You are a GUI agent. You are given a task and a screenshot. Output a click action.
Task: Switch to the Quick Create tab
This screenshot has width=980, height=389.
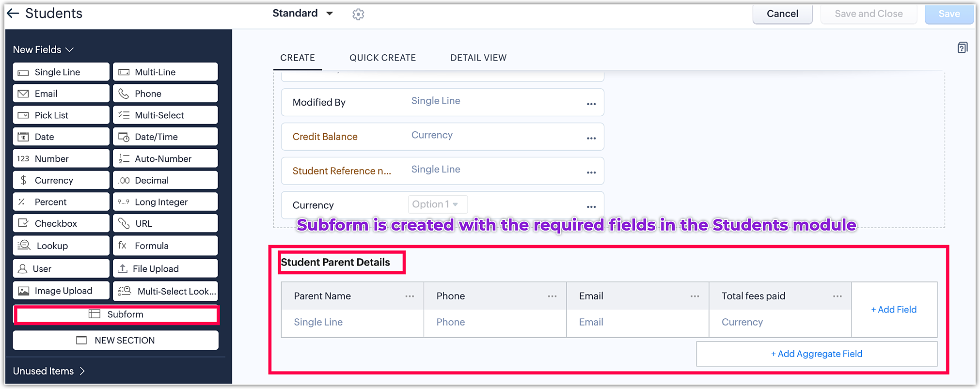382,58
